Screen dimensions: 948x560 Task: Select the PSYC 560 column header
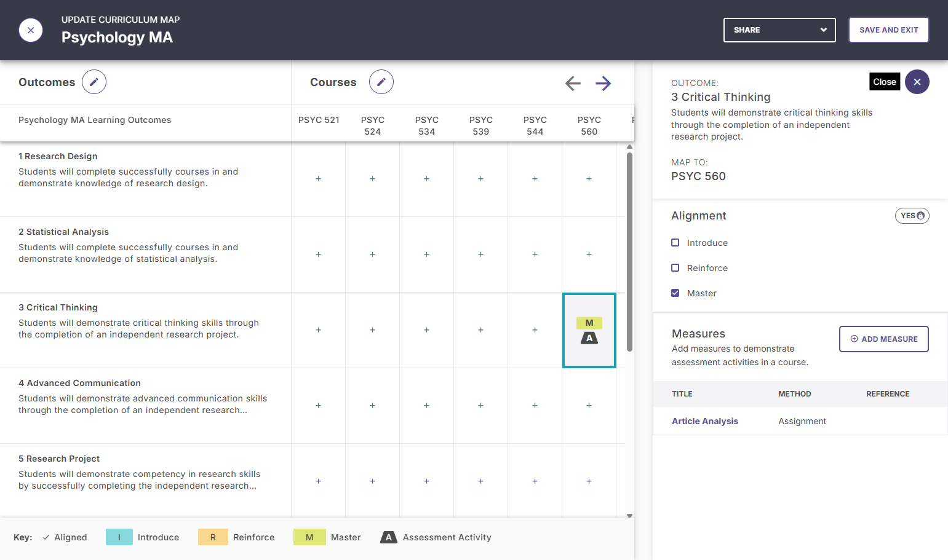pos(589,125)
